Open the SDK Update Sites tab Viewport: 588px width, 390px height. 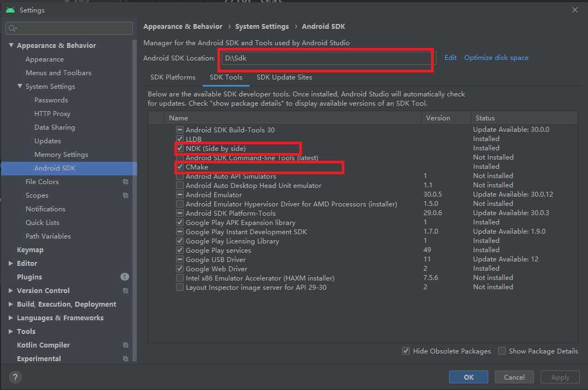[x=284, y=77]
